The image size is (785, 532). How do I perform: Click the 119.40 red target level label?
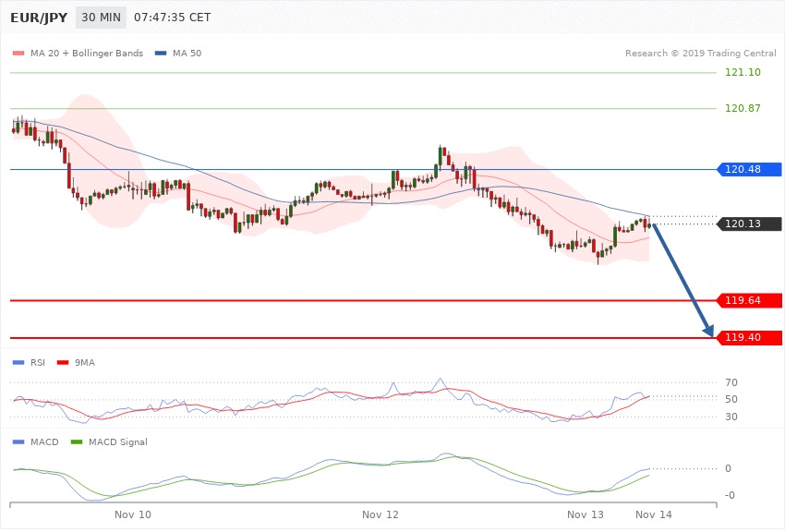click(x=743, y=338)
